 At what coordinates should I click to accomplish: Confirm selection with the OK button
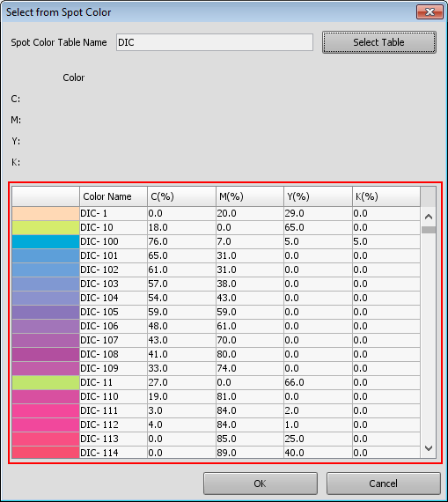(x=261, y=484)
